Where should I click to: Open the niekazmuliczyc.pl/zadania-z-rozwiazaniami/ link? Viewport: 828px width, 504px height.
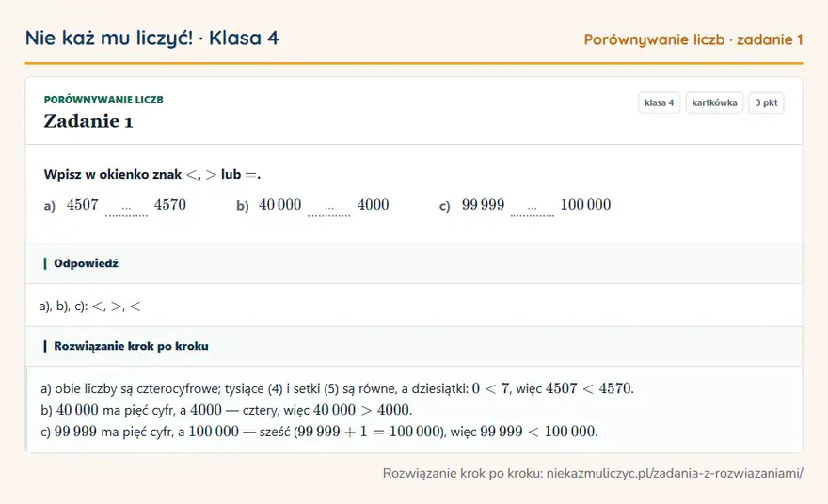[675, 473]
